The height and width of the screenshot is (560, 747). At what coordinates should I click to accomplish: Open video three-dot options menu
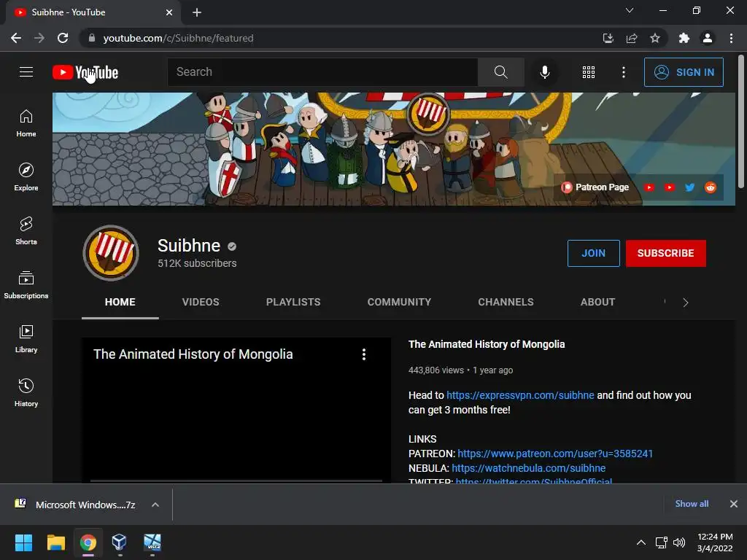tap(364, 354)
